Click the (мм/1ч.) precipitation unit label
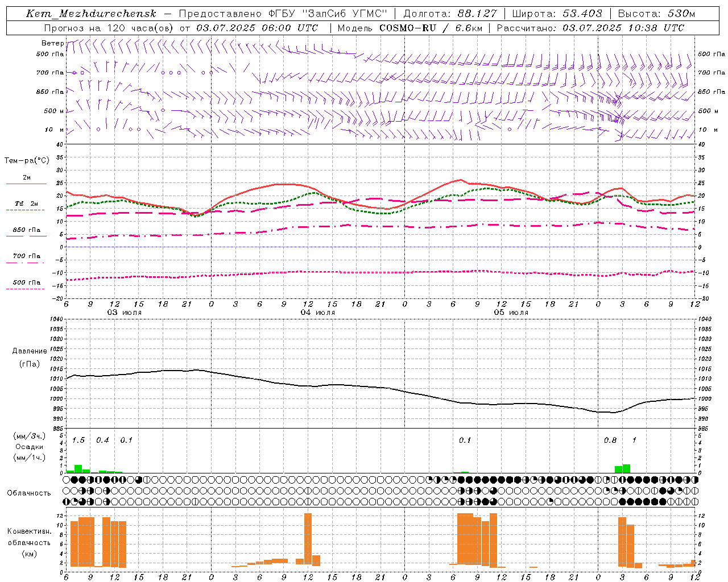This screenshot has width=728, height=582. (x=30, y=458)
